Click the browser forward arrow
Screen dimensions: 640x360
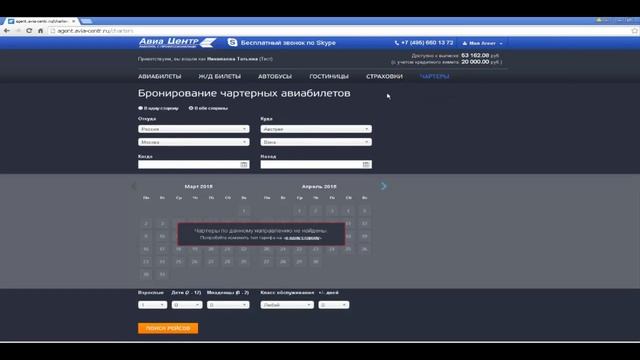pyautogui.click(x=18, y=31)
